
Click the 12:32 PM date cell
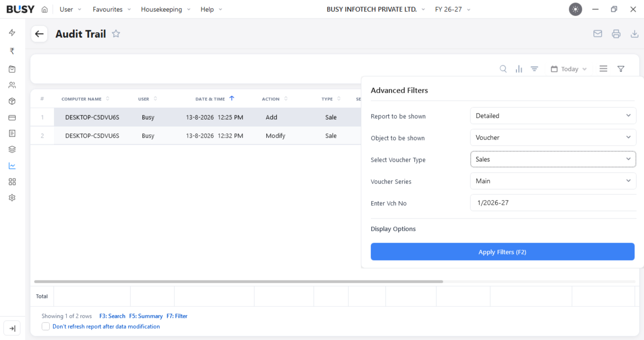(x=215, y=136)
